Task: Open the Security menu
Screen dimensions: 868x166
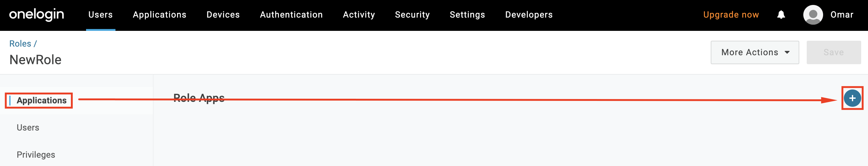Action: 412,15
